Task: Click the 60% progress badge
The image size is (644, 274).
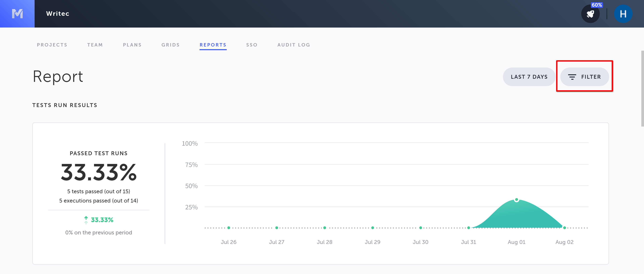Action: pyautogui.click(x=597, y=5)
